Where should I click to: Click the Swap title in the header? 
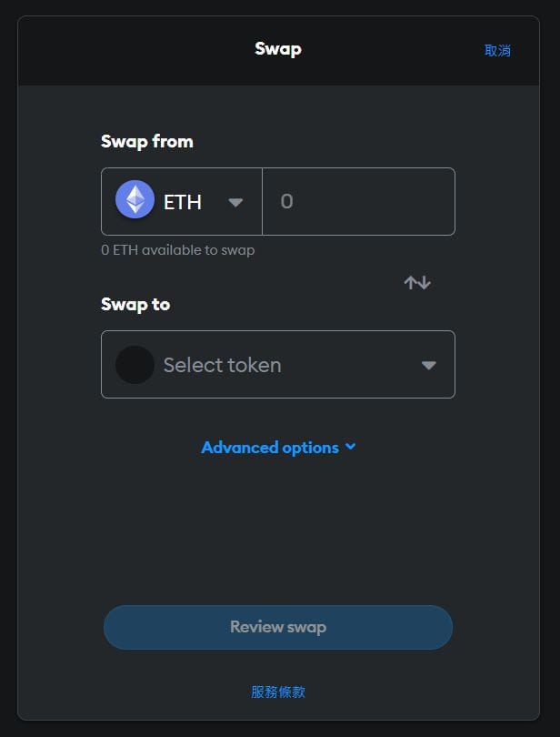(x=277, y=49)
